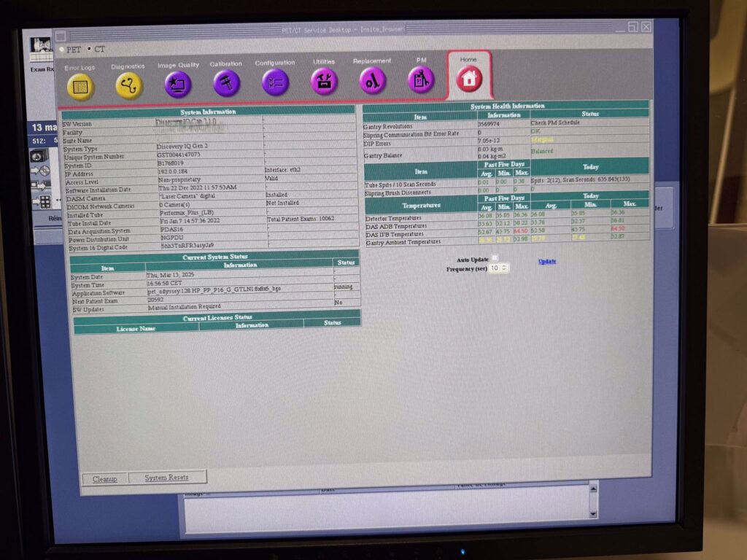The image size is (747, 560).
Task: Click the 'Laser Camera digital' value
Action: coord(187,196)
